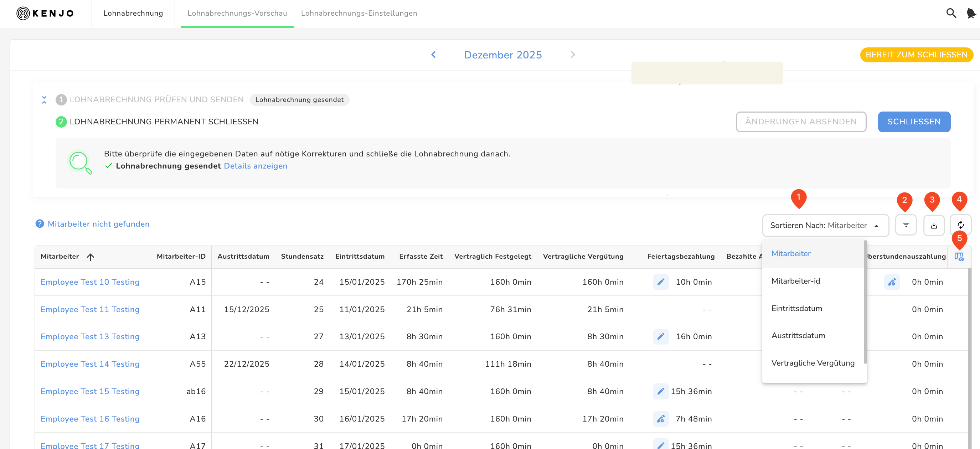Click the refresh sync icon
The width and height of the screenshot is (980, 449).
pos(960,225)
